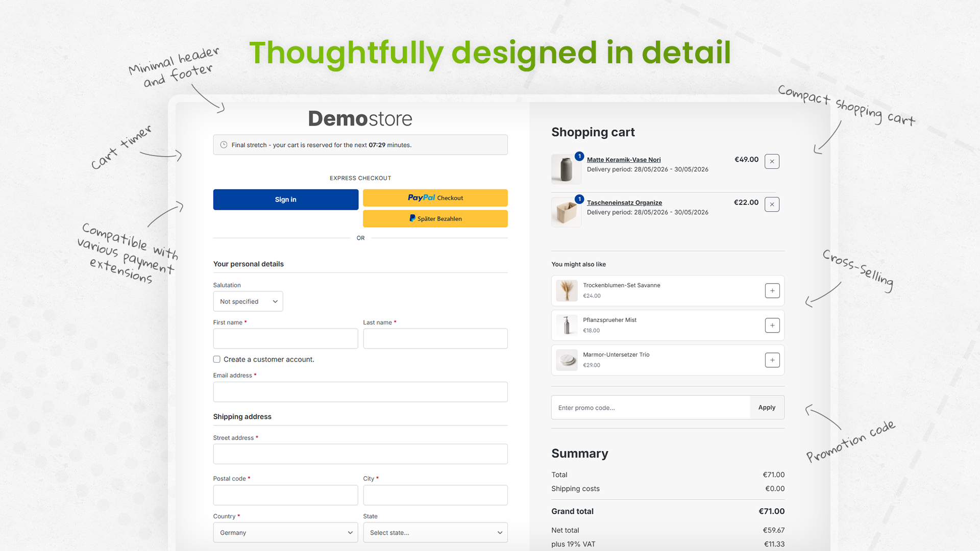Focus the Last name field
The image size is (980, 551).
(x=435, y=339)
